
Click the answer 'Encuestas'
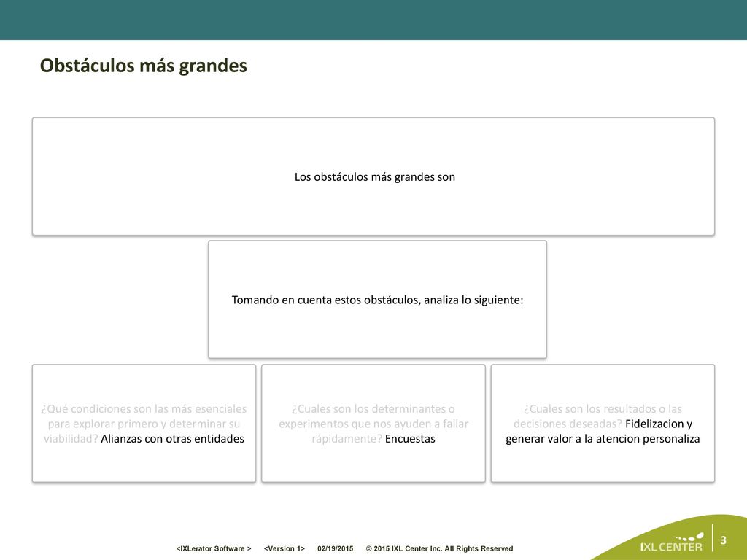[x=410, y=438]
